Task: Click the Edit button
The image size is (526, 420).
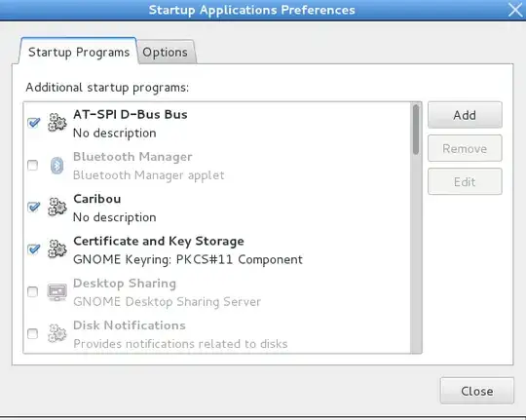Action: tap(465, 181)
